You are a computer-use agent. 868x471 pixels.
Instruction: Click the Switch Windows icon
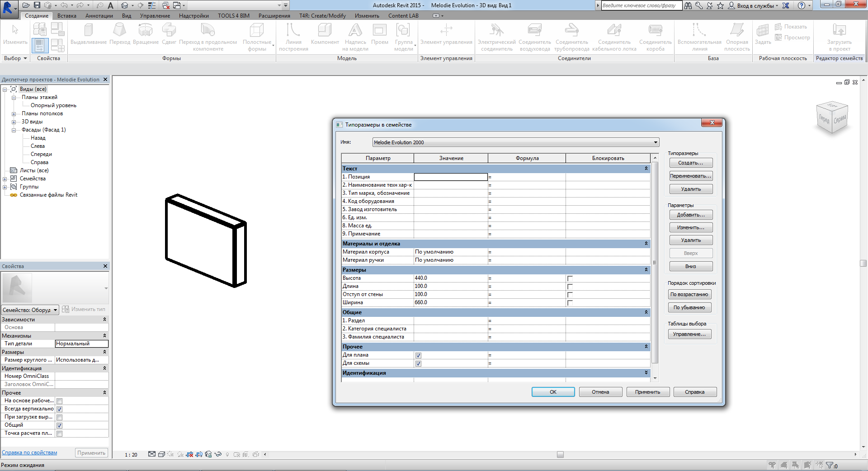pyautogui.click(x=177, y=5)
